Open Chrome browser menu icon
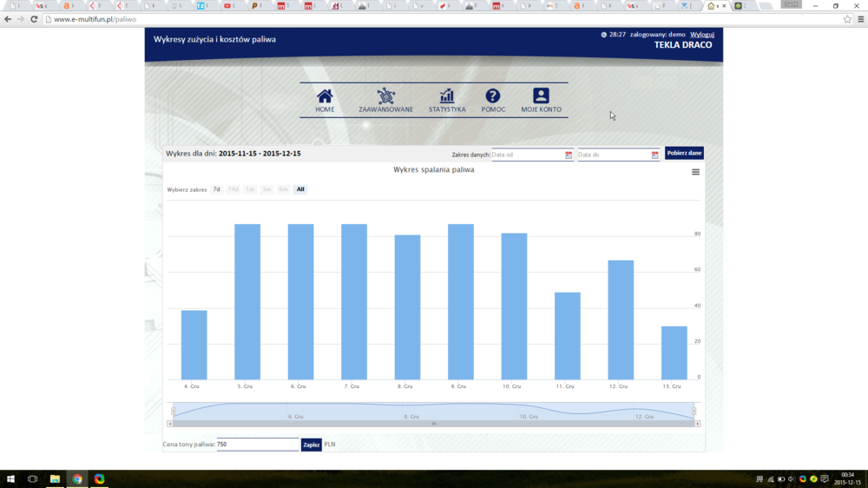The image size is (868, 488). point(860,19)
